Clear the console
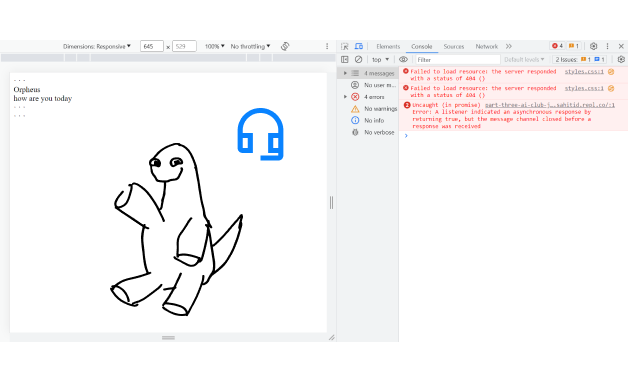628x378 pixels. tap(358, 59)
